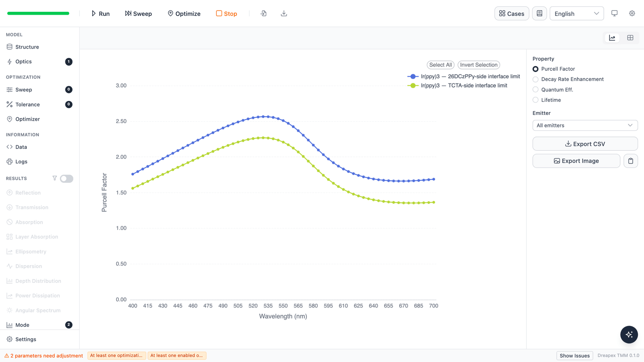Click the Optimize toolbar button
The image size is (644, 362).
[184, 13]
